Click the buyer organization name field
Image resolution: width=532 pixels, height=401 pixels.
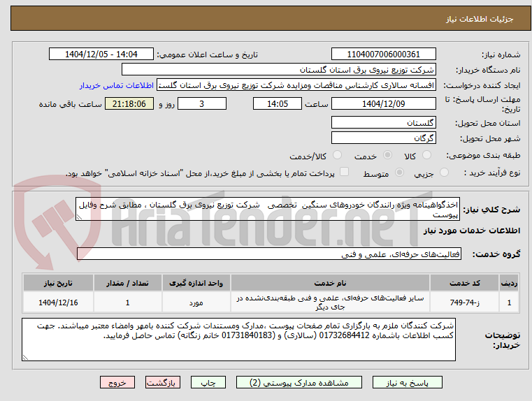tap(278, 70)
